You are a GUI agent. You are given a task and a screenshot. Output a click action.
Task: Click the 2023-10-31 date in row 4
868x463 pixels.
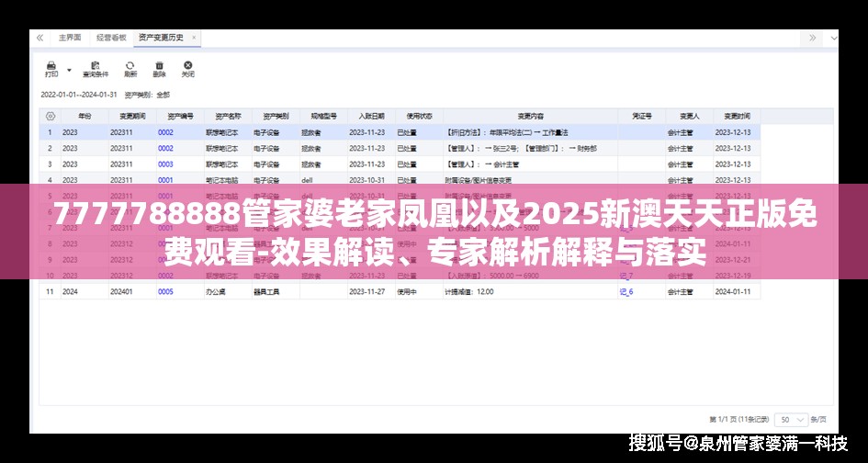pos(367,180)
